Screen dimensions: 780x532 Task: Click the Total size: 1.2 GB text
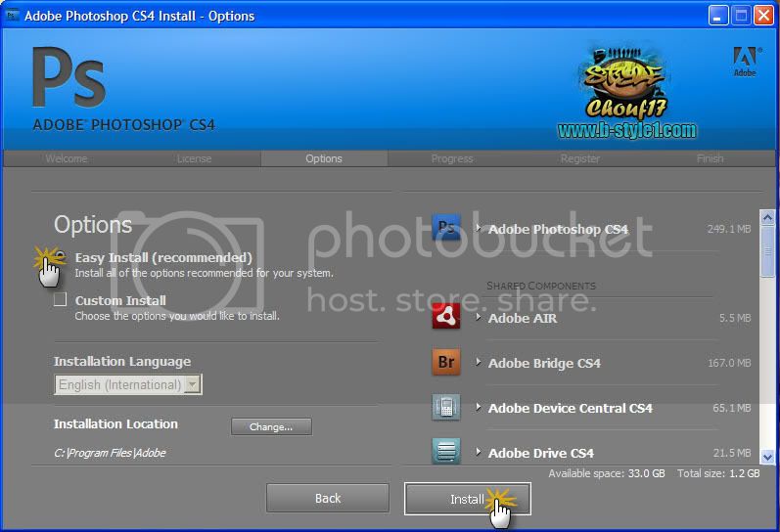pyautogui.click(x=718, y=473)
